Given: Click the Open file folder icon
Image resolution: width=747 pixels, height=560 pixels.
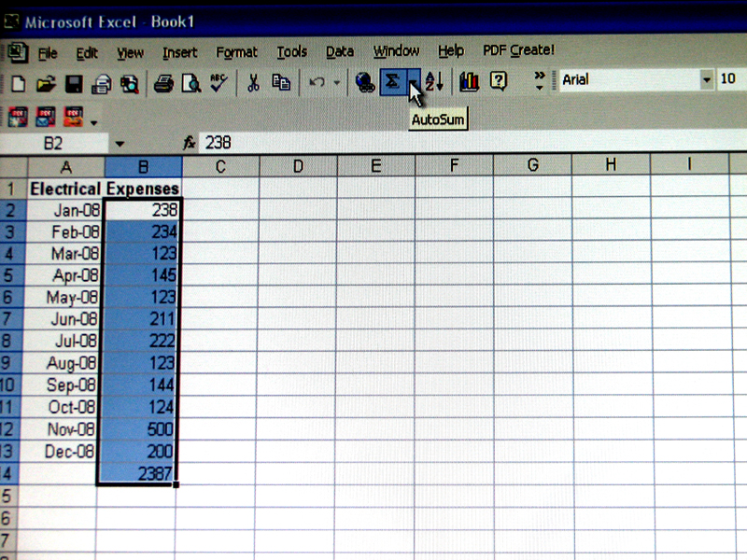Looking at the screenshot, I should coord(46,83).
